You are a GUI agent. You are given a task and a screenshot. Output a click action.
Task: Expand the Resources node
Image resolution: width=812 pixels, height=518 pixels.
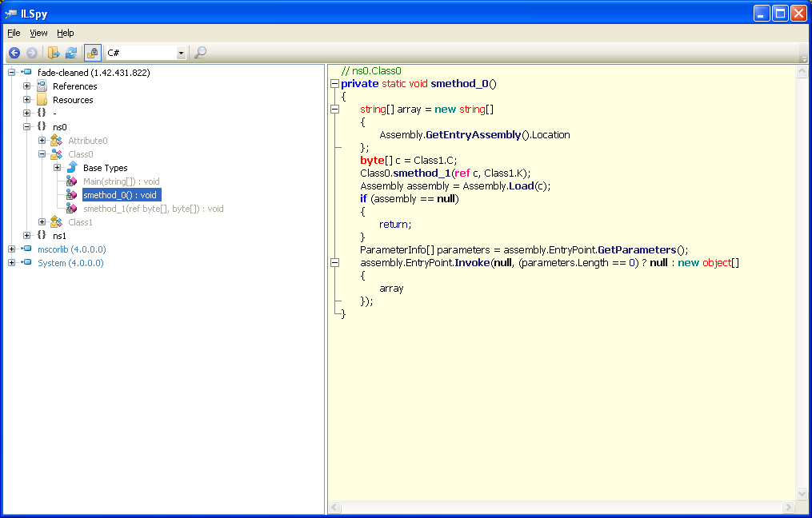pos(27,99)
